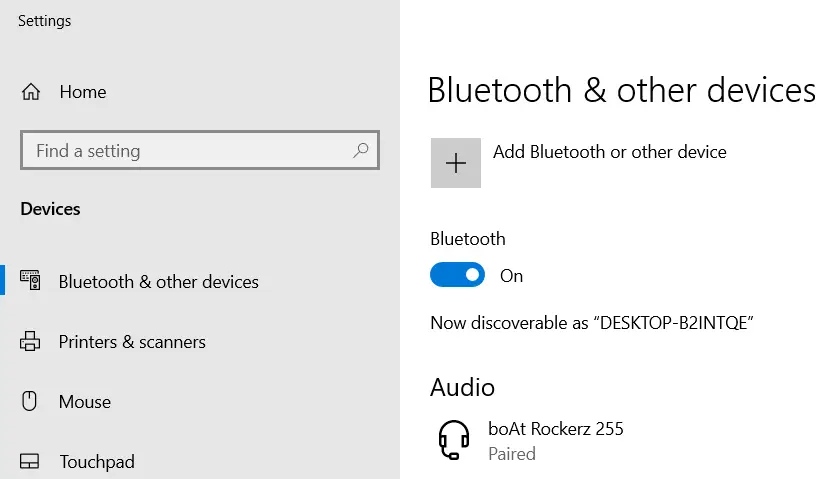This screenshot has width=827, height=479.
Task: Click the Paired status under boAt Rockerz
Action: pos(512,454)
